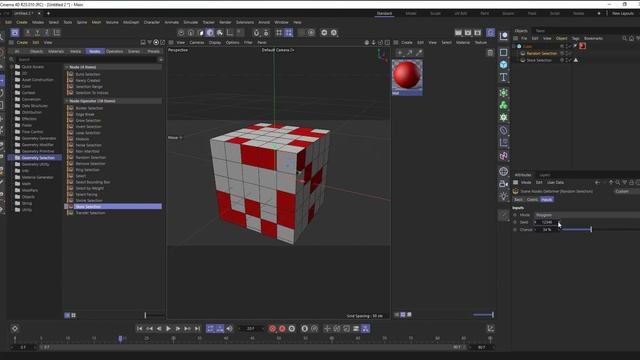Click the sound speaker icon in timeline
640x360 pixels.
(230, 329)
